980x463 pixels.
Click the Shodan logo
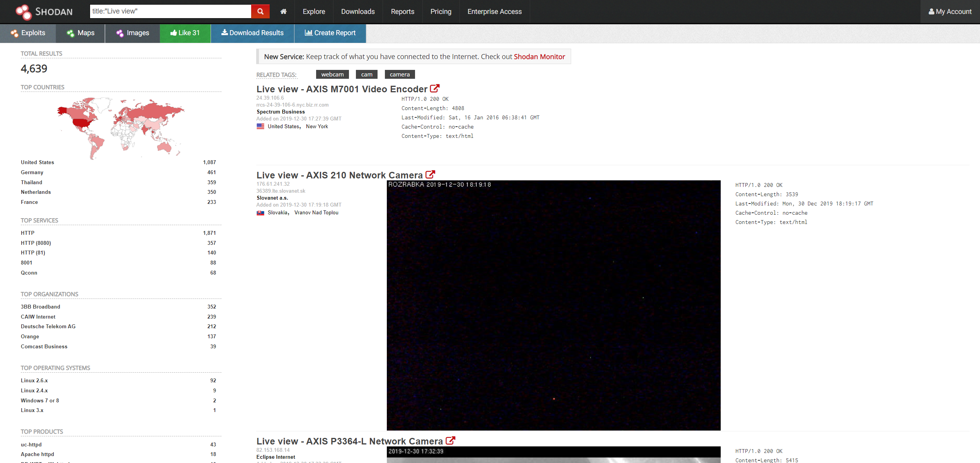click(x=44, y=12)
